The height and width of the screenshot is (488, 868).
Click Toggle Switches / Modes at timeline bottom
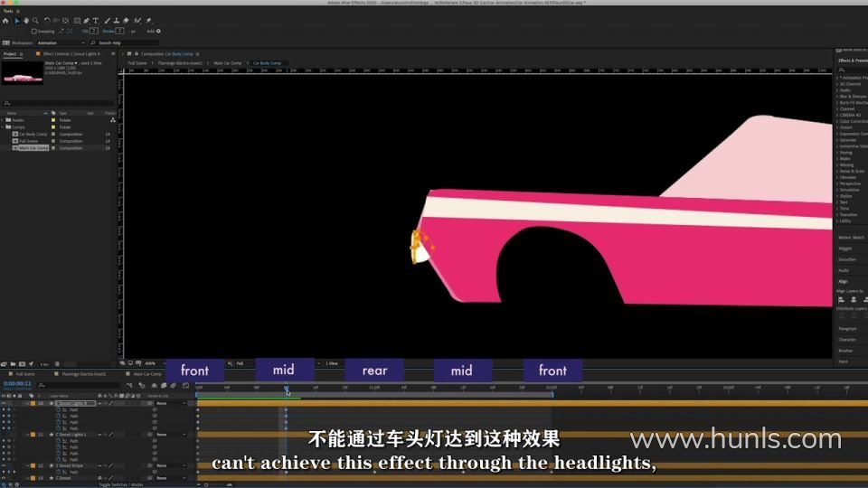pyautogui.click(x=120, y=484)
